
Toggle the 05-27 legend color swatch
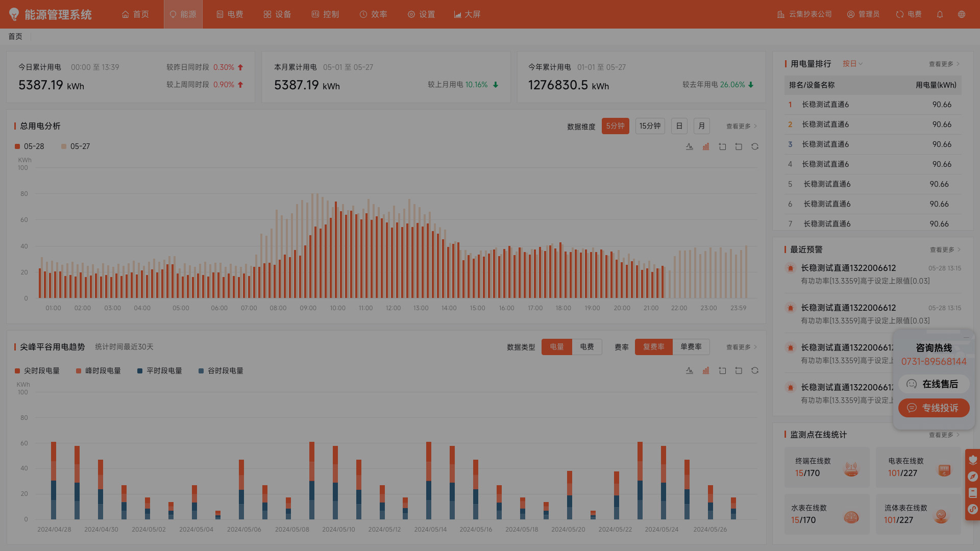click(x=64, y=146)
